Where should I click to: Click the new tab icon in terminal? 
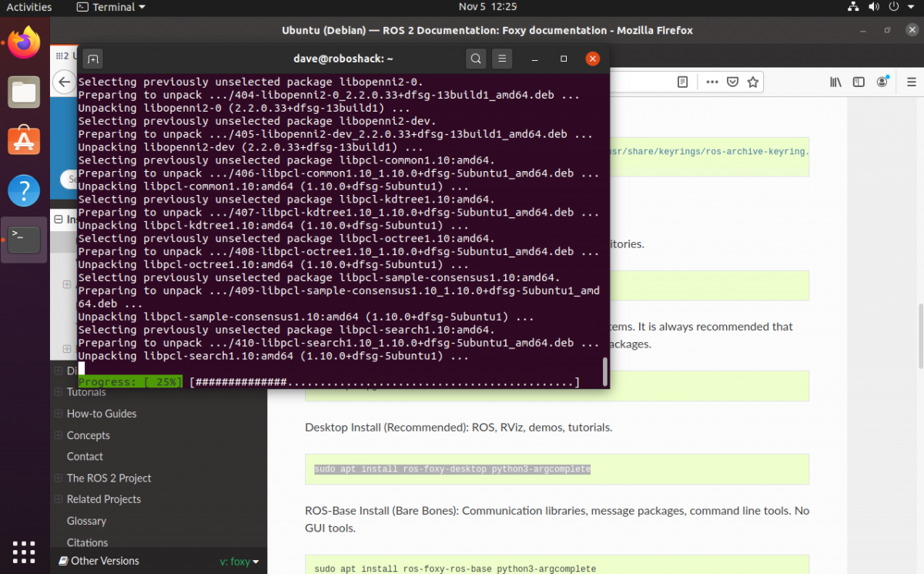92,59
